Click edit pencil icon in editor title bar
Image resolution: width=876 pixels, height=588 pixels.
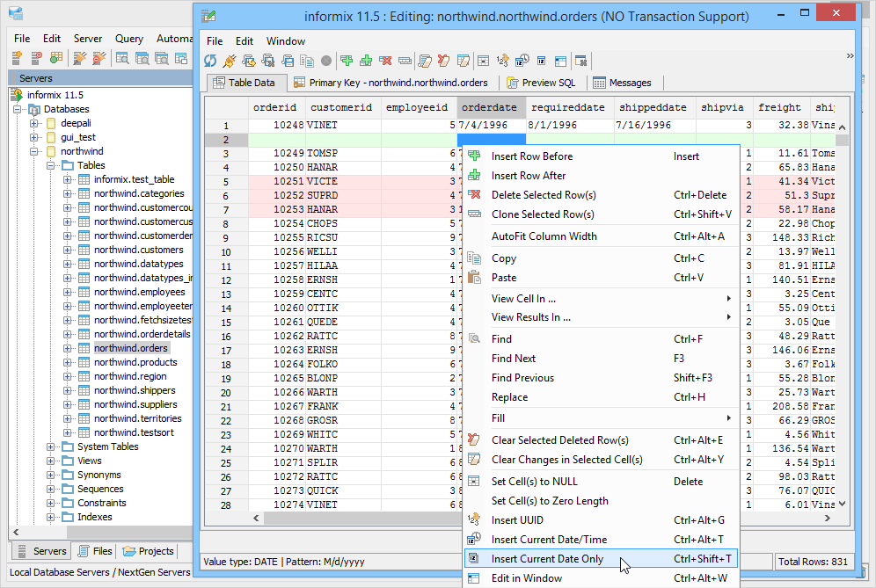[x=208, y=16]
